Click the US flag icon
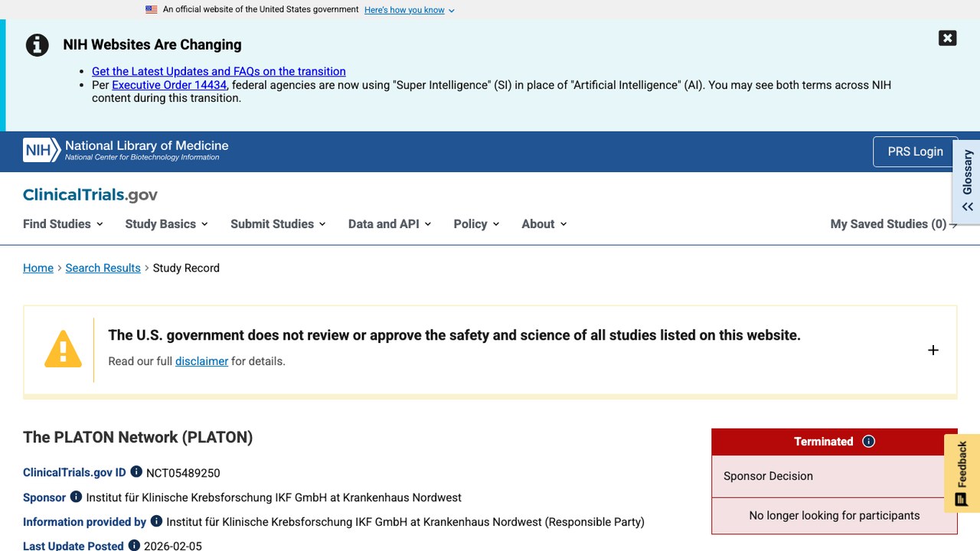 [x=152, y=10]
